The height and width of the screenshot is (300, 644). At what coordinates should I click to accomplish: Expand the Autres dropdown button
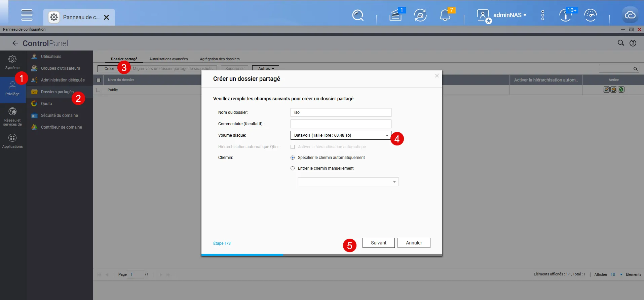(265, 69)
